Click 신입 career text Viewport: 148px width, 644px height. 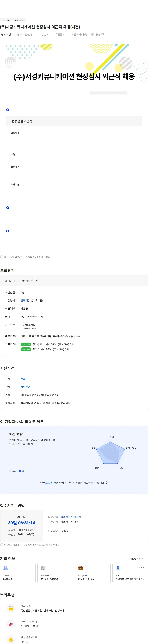[x=23, y=379]
